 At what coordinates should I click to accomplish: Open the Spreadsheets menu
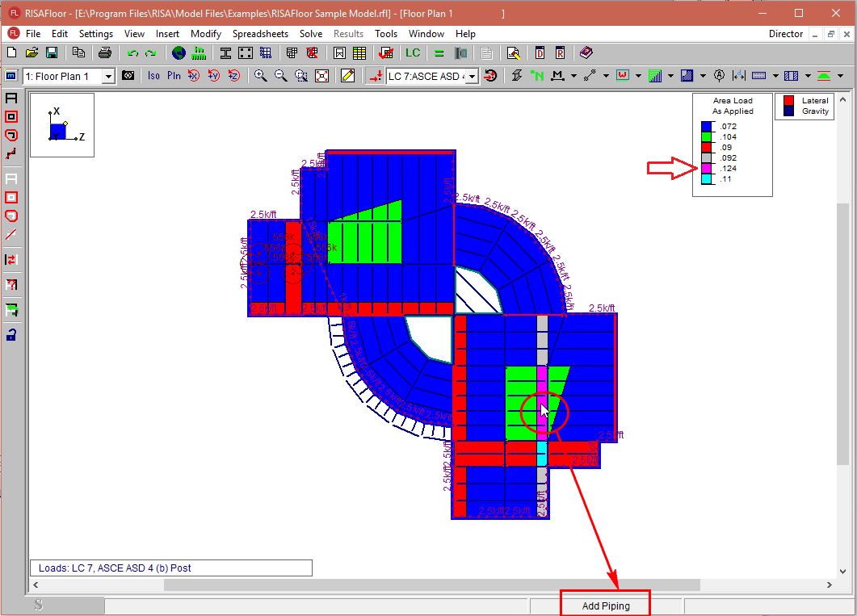point(260,34)
